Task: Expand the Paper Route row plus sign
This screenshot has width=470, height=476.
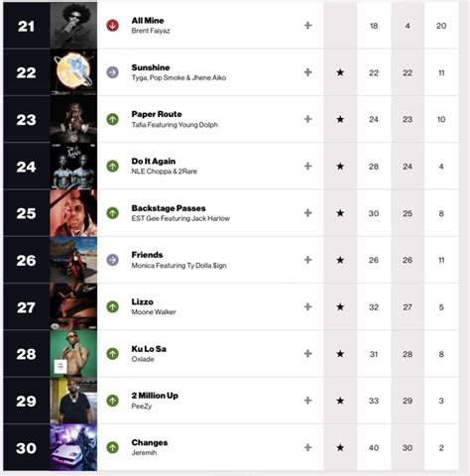Action: pyautogui.click(x=307, y=119)
